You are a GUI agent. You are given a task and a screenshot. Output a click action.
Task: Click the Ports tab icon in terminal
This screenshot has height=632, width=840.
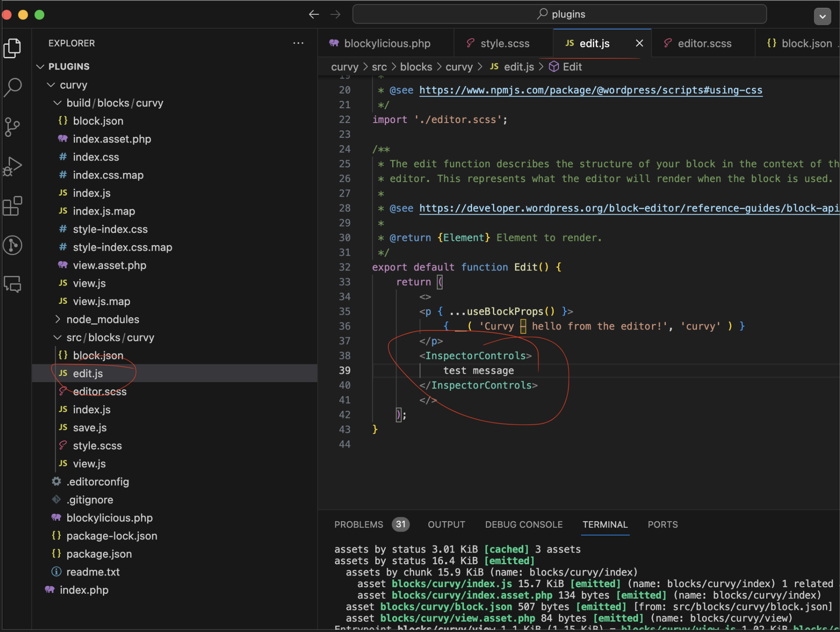pos(662,525)
